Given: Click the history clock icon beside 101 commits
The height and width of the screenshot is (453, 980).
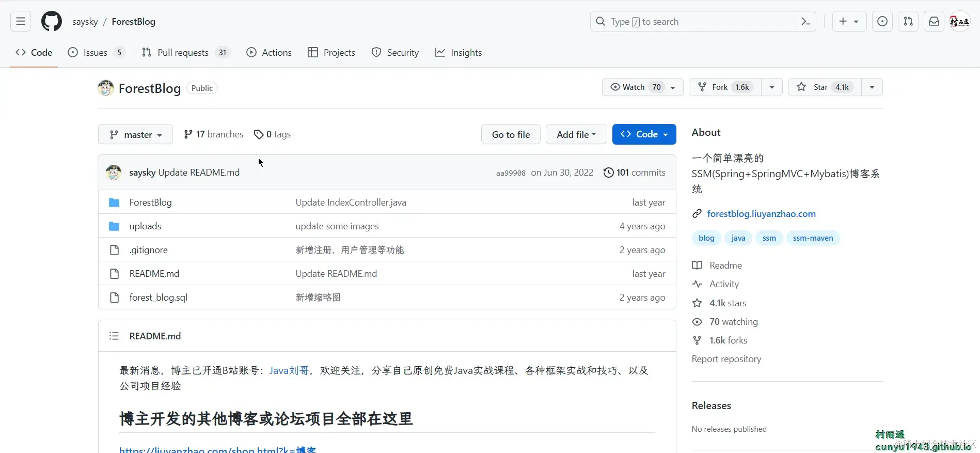Looking at the screenshot, I should (x=609, y=173).
